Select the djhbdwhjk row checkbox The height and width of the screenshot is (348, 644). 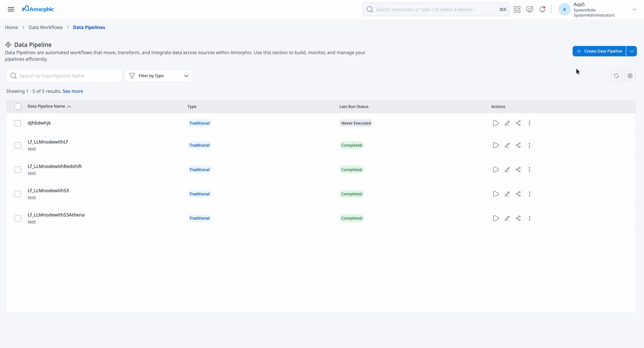click(18, 123)
